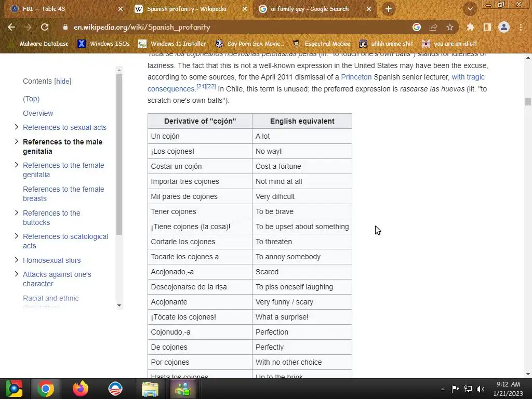Open the two-people app on the taskbar
This screenshot has width=532, height=399.
pos(183,389)
